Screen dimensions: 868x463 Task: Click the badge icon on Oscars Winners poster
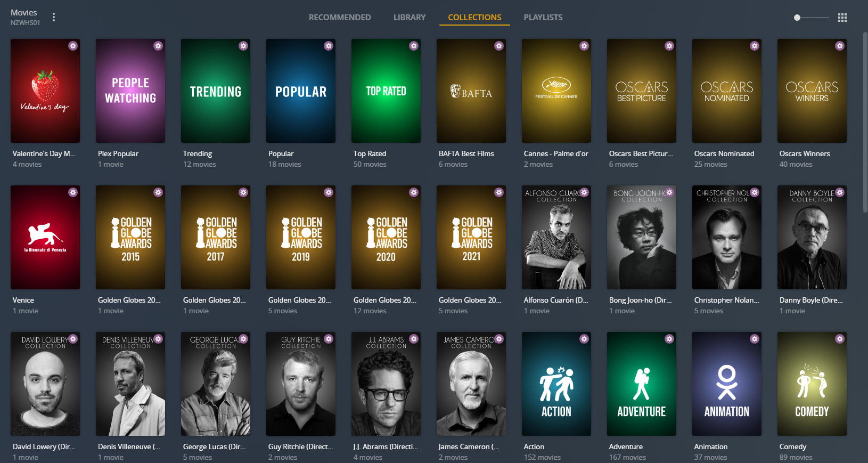point(840,46)
